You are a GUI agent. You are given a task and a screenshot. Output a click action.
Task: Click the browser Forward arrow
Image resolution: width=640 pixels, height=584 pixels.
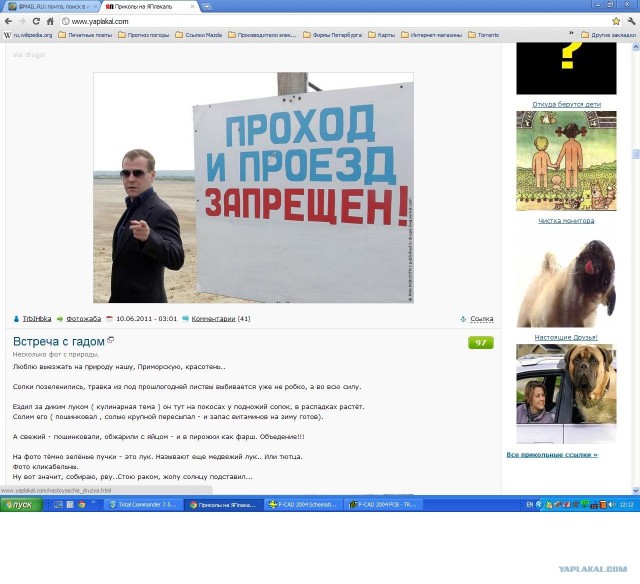pos(22,21)
